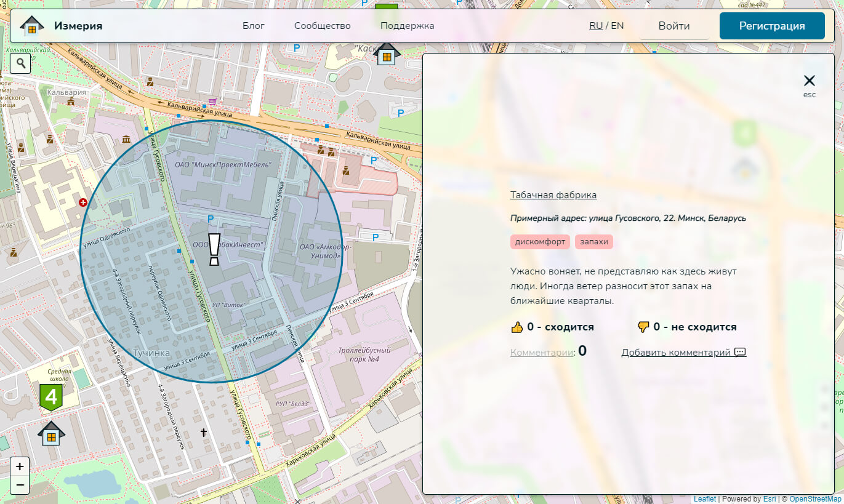Zoom out the map with minus button
This screenshot has height=504, width=844.
20,485
